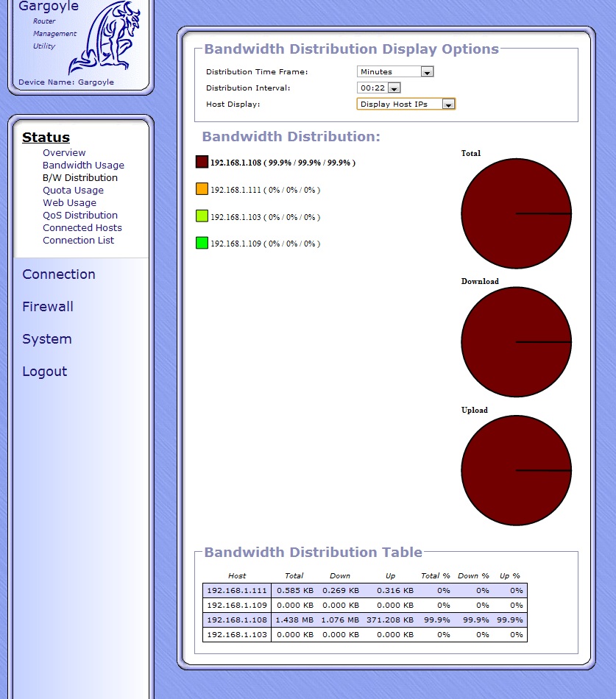Click the Host column header

[237, 575]
